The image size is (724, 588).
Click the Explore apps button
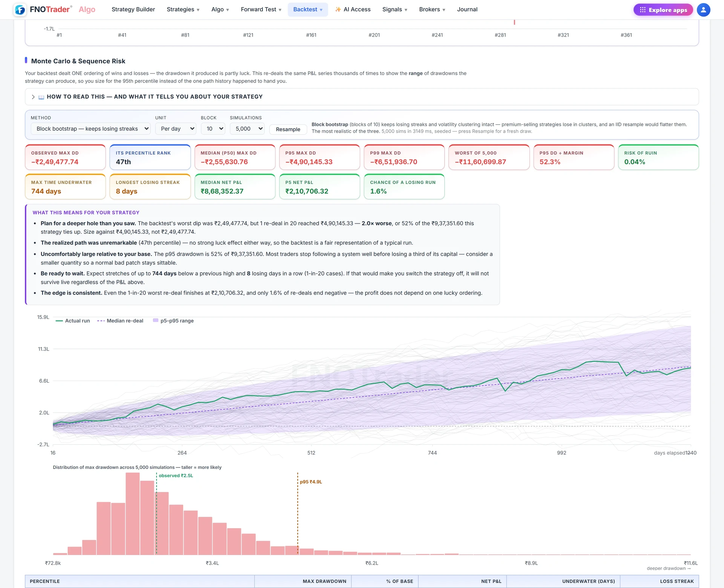pyautogui.click(x=663, y=10)
